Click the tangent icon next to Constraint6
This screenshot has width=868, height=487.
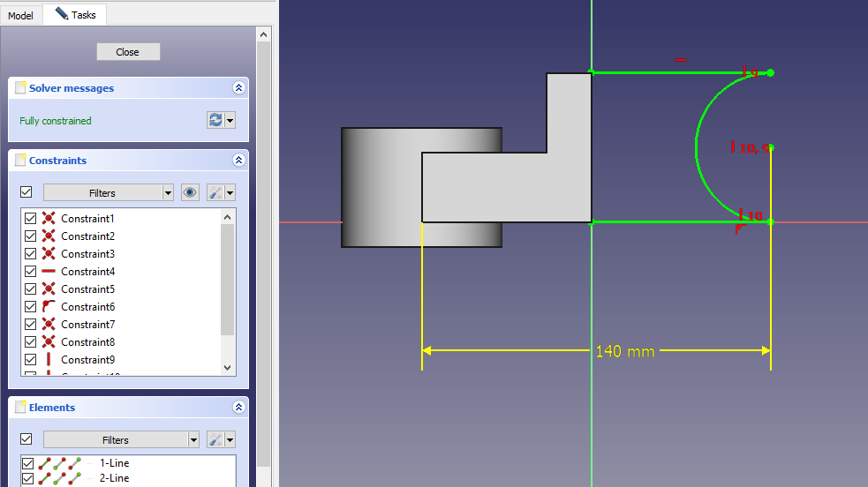49,307
